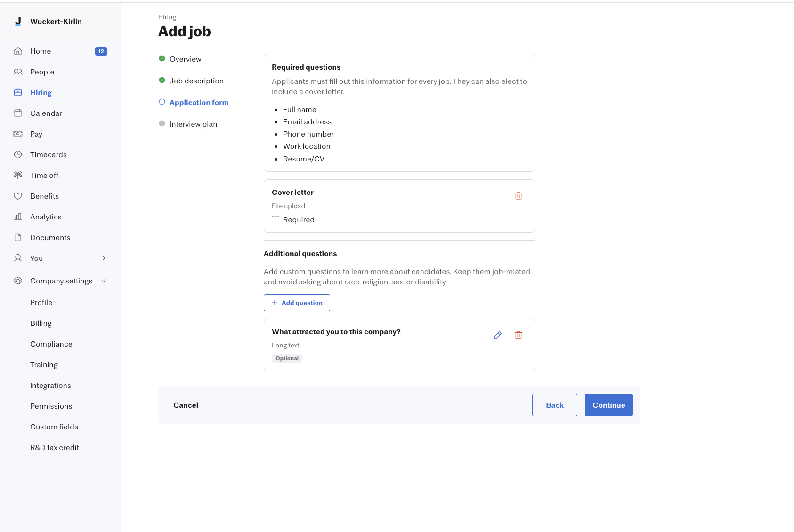Screen dimensions: 794x532
Task: Delete the Cover letter field
Action: click(519, 195)
